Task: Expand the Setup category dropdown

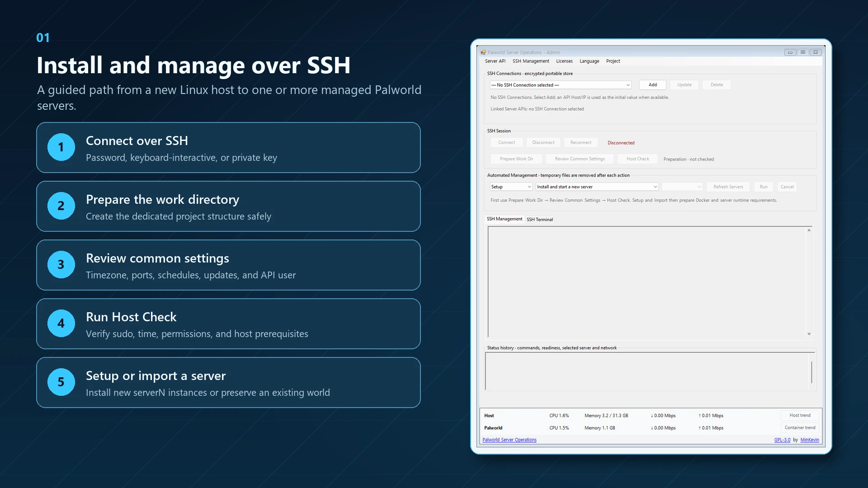Action: pos(511,187)
